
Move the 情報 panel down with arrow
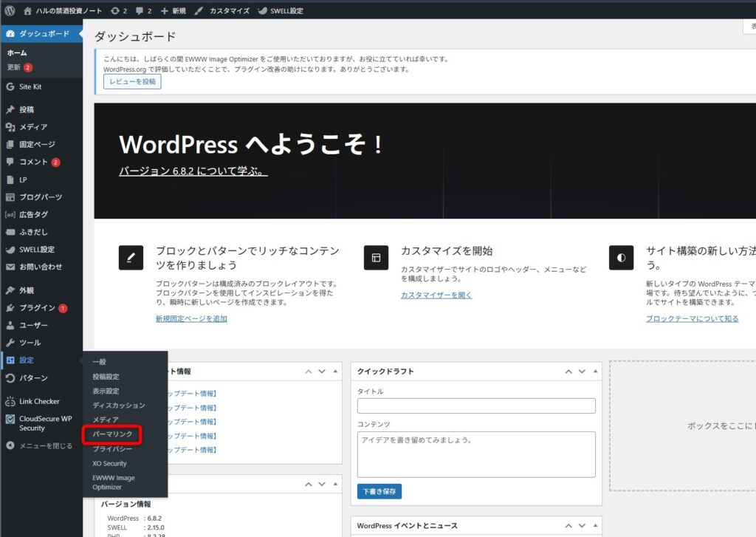click(322, 372)
